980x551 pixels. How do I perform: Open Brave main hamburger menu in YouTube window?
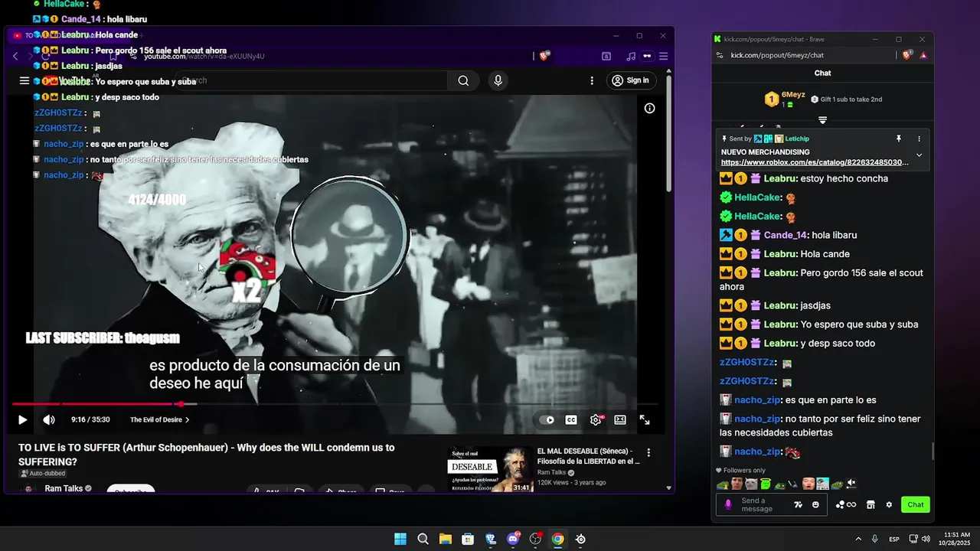click(x=663, y=56)
